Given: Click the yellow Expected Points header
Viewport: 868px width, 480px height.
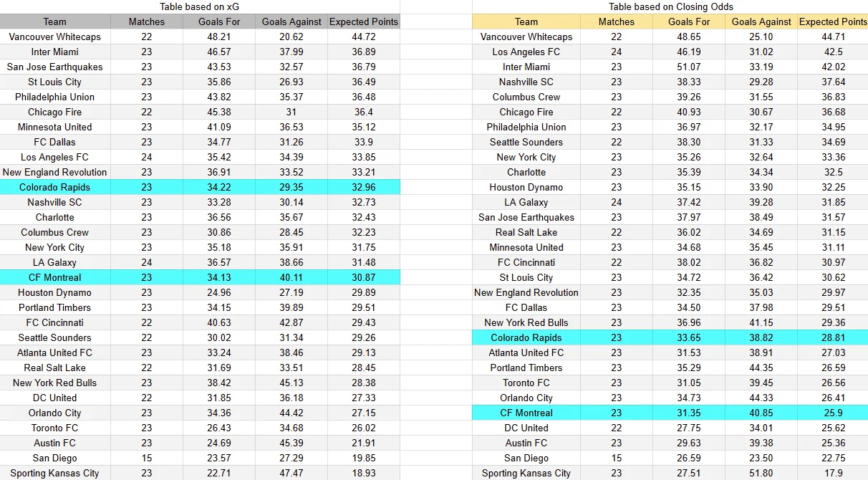Looking at the screenshot, I should [833, 21].
